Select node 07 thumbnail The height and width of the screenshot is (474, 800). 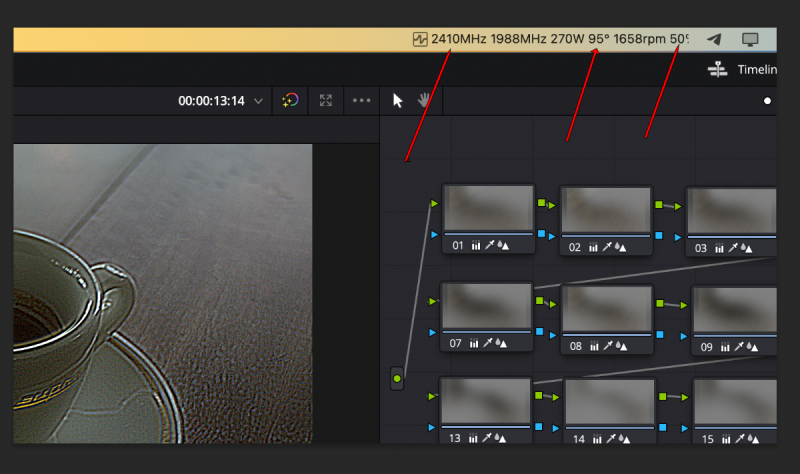click(487, 306)
